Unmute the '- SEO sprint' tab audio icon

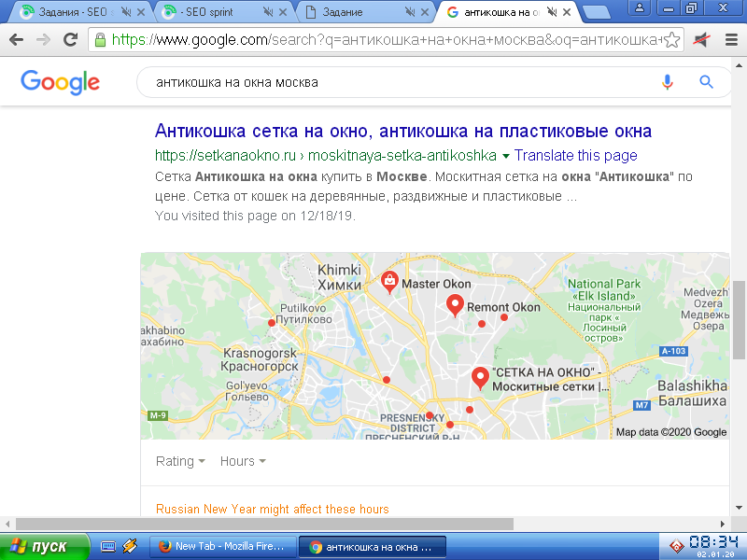(268, 12)
